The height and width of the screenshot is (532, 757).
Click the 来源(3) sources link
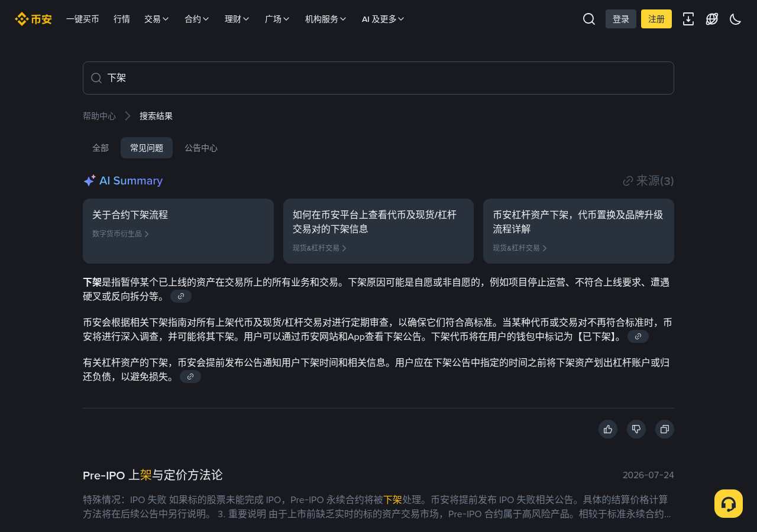click(x=648, y=181)
